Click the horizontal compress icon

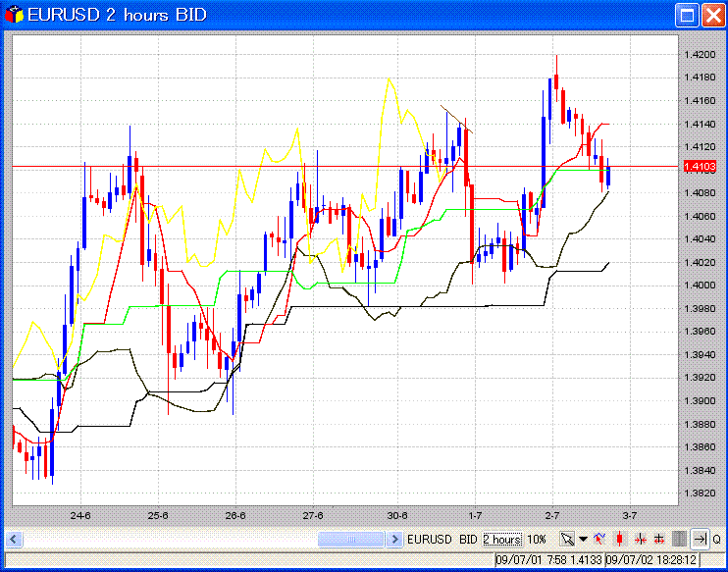640,539
